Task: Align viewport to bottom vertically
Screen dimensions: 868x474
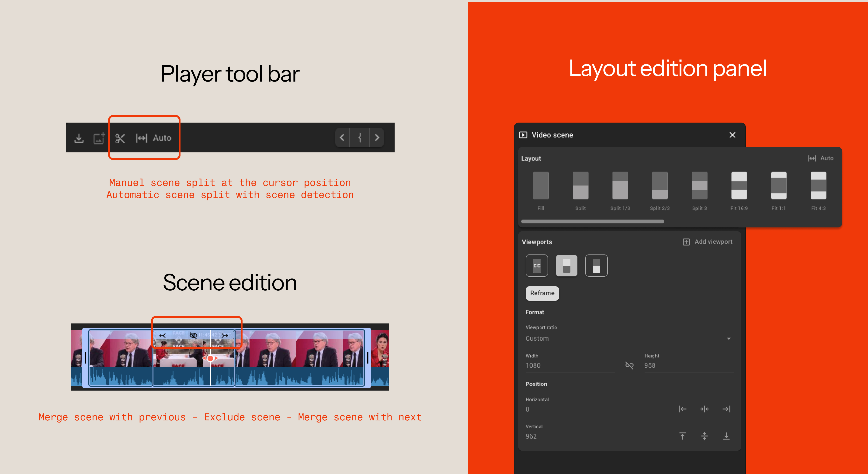Action: pyautogui.click(x=726, y=436)
